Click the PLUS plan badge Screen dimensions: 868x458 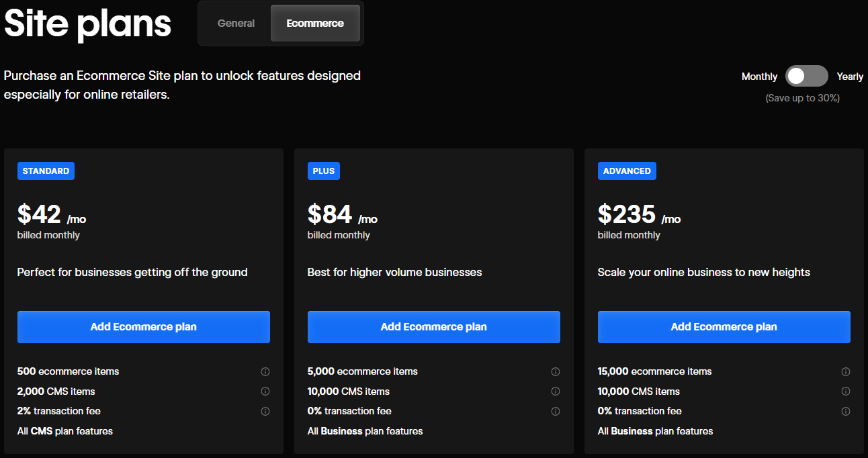tap(324, 171)
